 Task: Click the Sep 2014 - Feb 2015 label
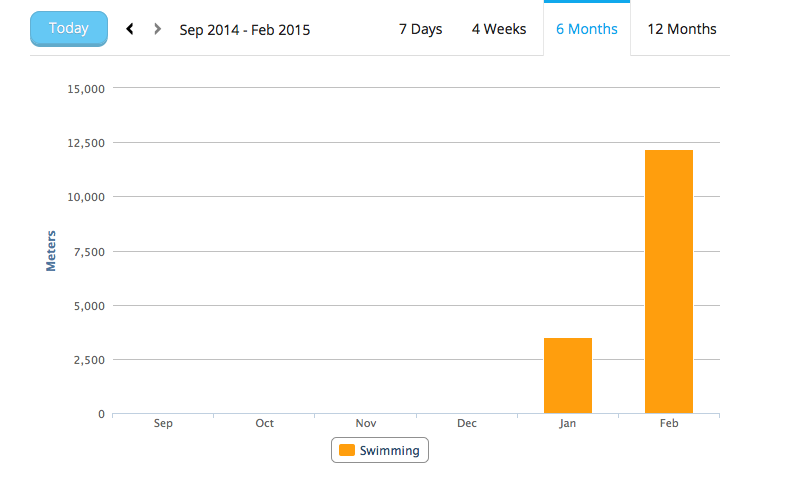pyautogui.click(x=244, y=30)
